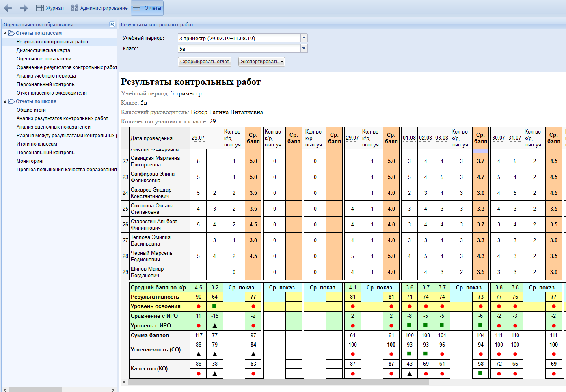The height and width of the screenshot is (392, 566).
Task: Select Результаты контрольных работ in the tree
Action: [x=52, y=42]
